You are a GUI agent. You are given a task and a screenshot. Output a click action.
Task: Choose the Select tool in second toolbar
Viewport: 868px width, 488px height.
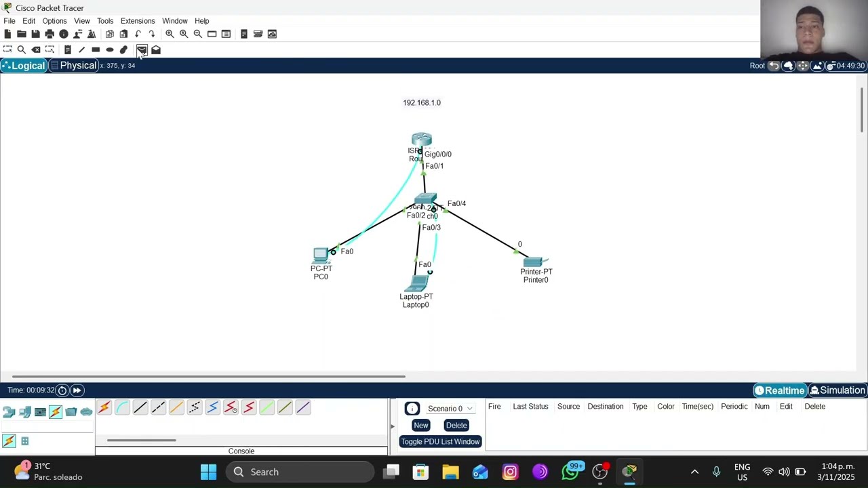click(7, 49)
